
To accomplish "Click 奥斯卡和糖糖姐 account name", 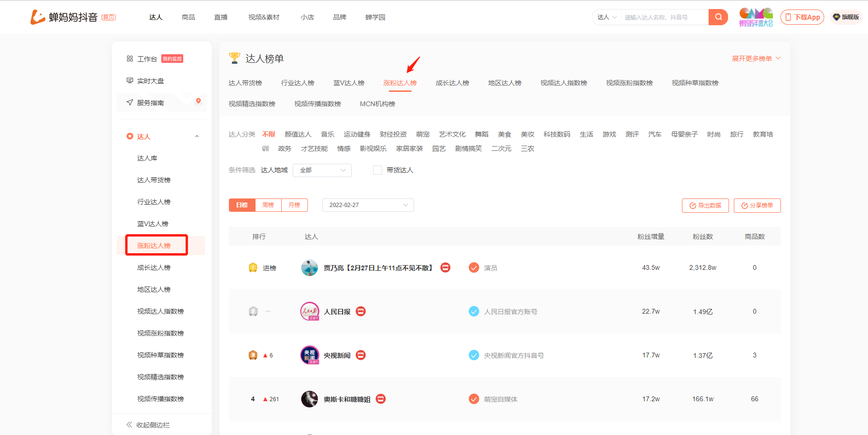I will pos(347,399).
